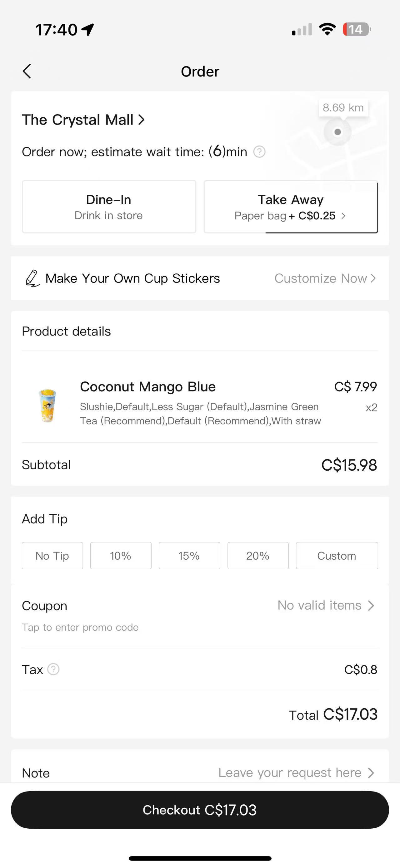Tap the pencil cup stickers icon

[x=32, y=278]
